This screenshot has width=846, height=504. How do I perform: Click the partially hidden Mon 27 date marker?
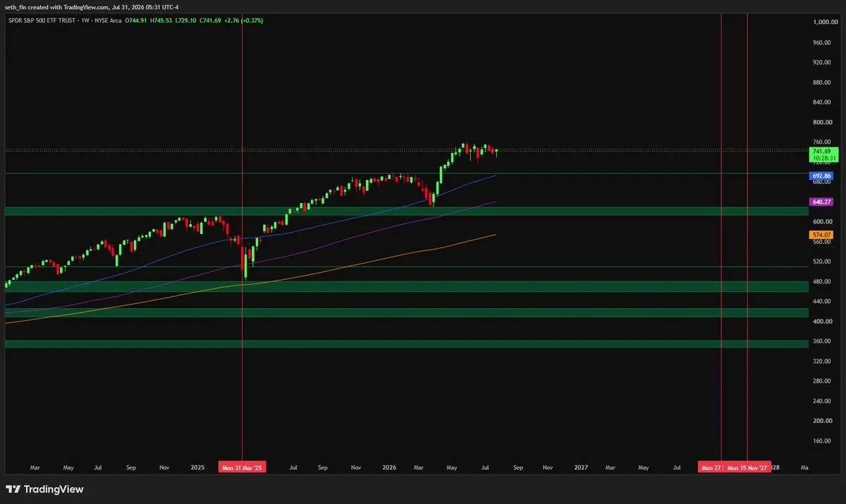[x=711, y=467]
